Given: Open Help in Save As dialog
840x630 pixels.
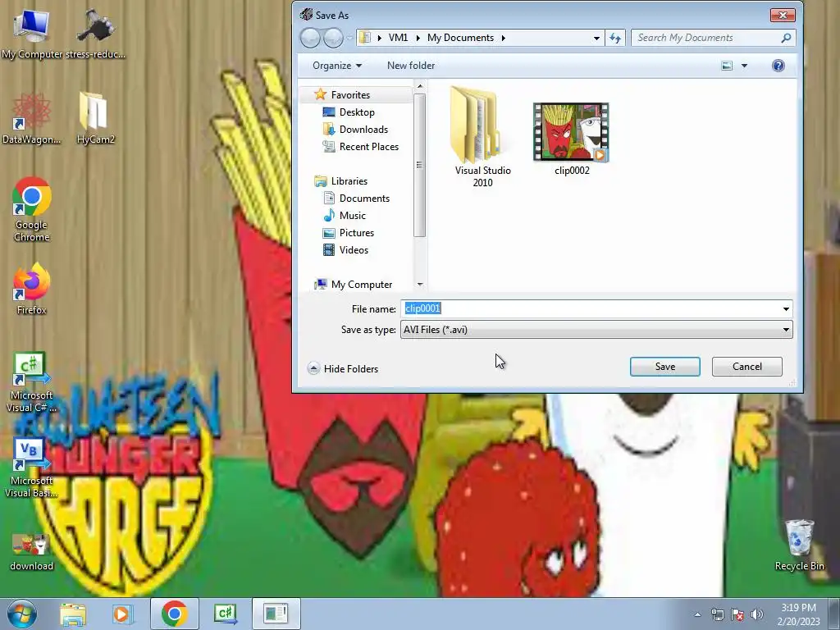Looking at the screenshot, I should 778,66.
